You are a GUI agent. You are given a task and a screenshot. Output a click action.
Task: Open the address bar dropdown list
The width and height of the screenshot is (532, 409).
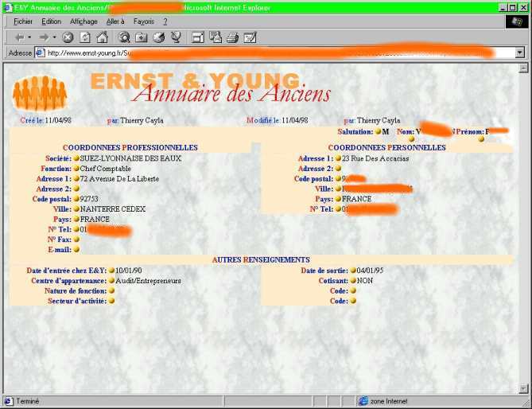(x=520, y=53)
